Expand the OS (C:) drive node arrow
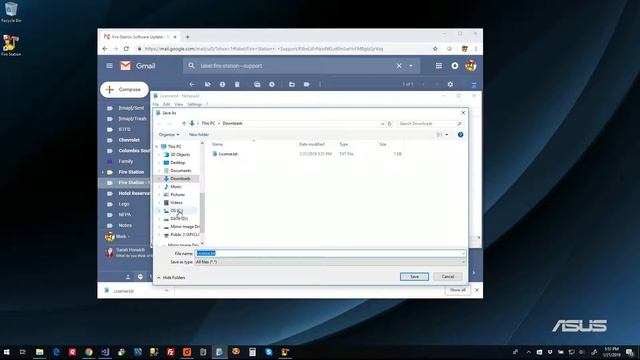The height and width of the screenshot is (360, 640). tap(159, 211)
